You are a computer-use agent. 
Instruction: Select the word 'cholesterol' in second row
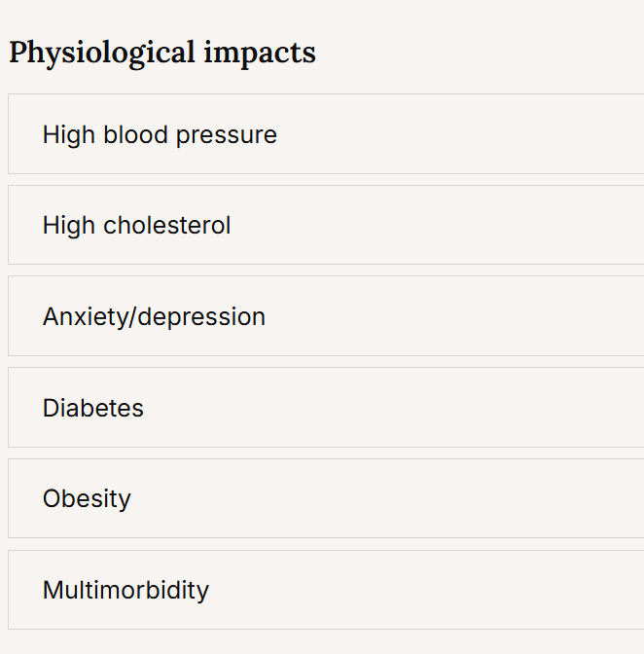point(166,226)
